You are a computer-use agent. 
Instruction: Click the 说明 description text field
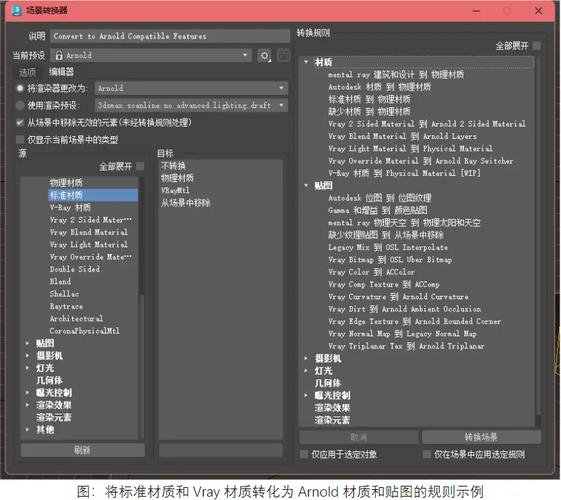click(x=170, y=36)
